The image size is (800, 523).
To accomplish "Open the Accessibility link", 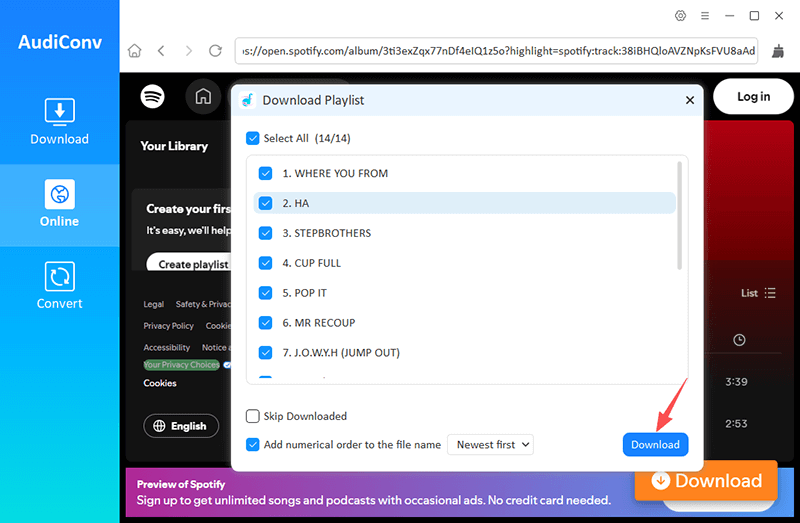I will coord(166,347).
